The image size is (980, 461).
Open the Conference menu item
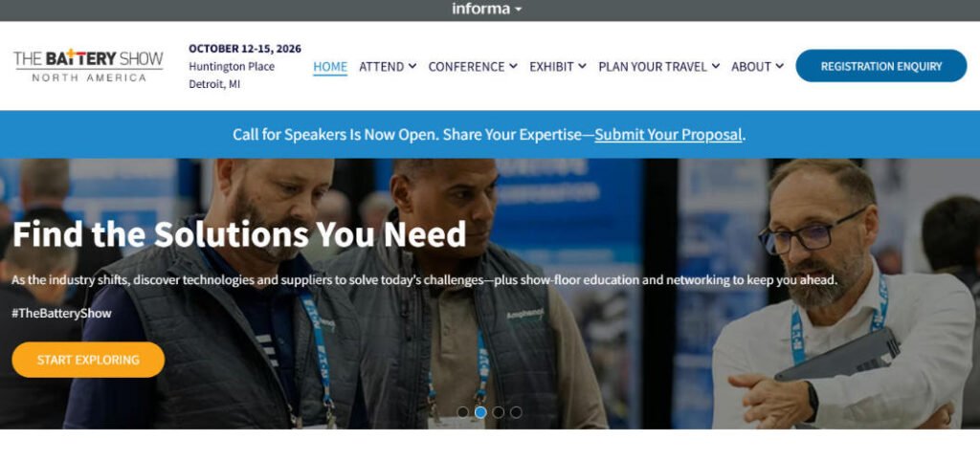click(466, 67)
